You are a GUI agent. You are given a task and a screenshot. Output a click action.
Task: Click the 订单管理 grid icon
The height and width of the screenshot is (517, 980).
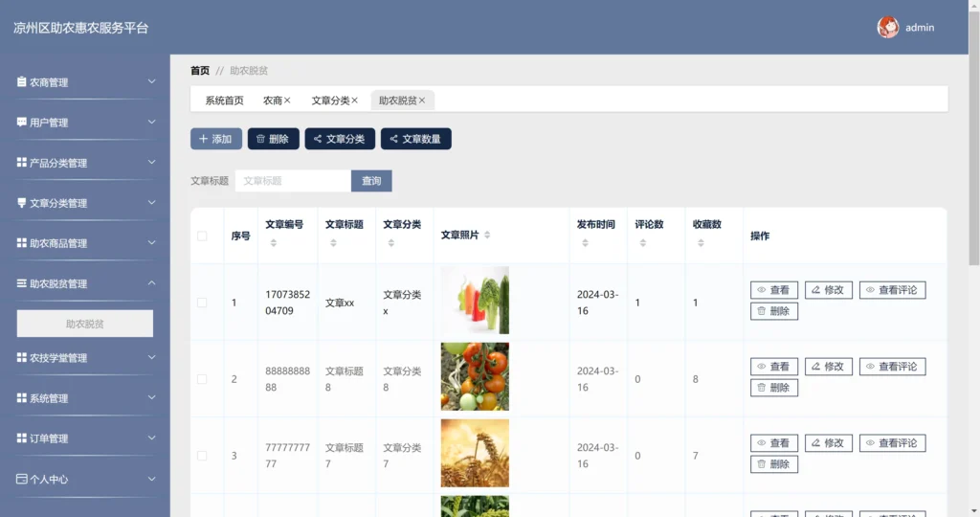[x=21, y=438]
